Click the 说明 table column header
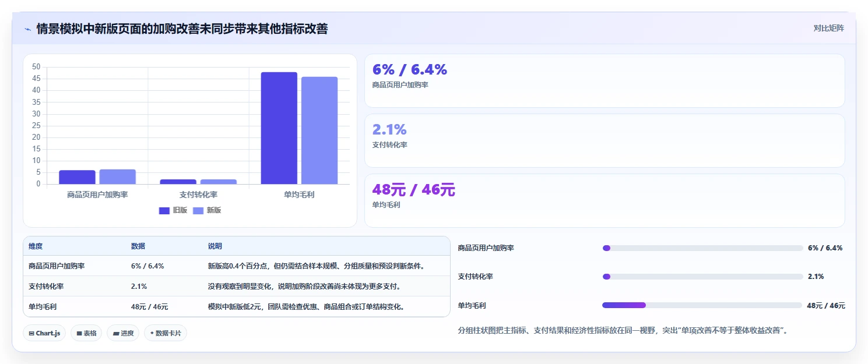The image size is (868, 364). [x=215, y=246]
